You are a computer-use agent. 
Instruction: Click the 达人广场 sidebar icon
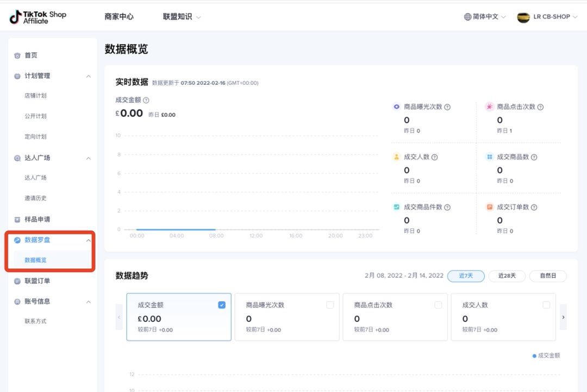17,158
